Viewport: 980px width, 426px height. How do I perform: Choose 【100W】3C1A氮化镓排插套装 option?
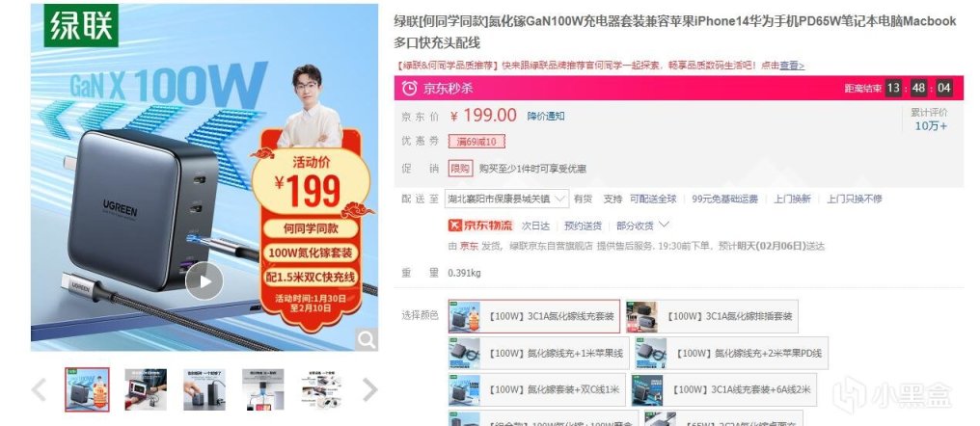coord(712,316)
